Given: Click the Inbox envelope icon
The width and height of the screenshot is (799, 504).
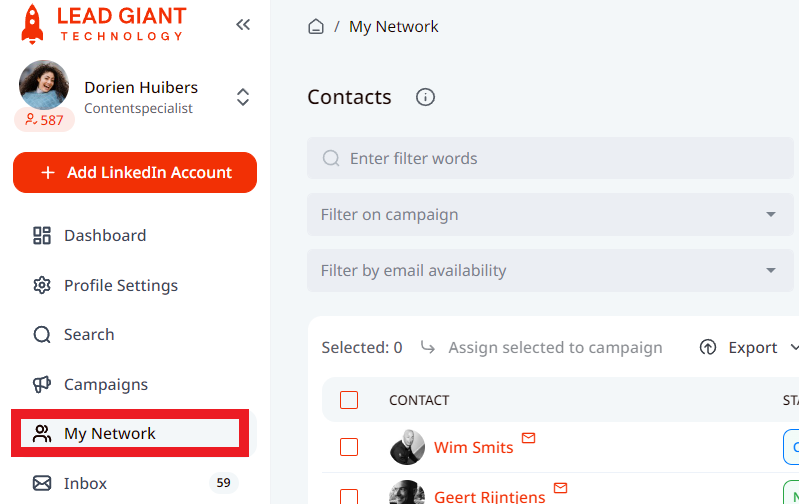Looking at the screenshot, I should click(42, 483).
